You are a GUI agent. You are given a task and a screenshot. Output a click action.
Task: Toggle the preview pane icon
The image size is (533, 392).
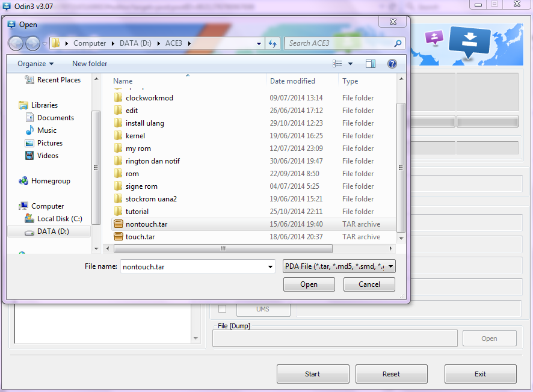click(x=371, y=64)
